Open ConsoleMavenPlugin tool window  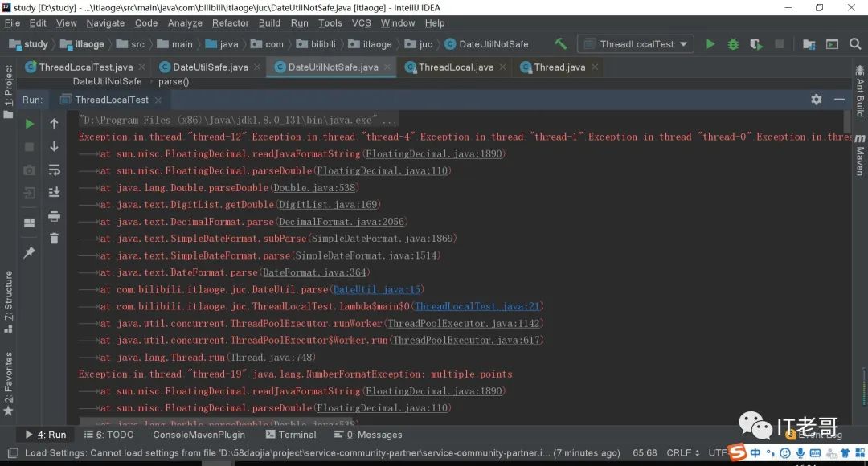pos(199,435)
